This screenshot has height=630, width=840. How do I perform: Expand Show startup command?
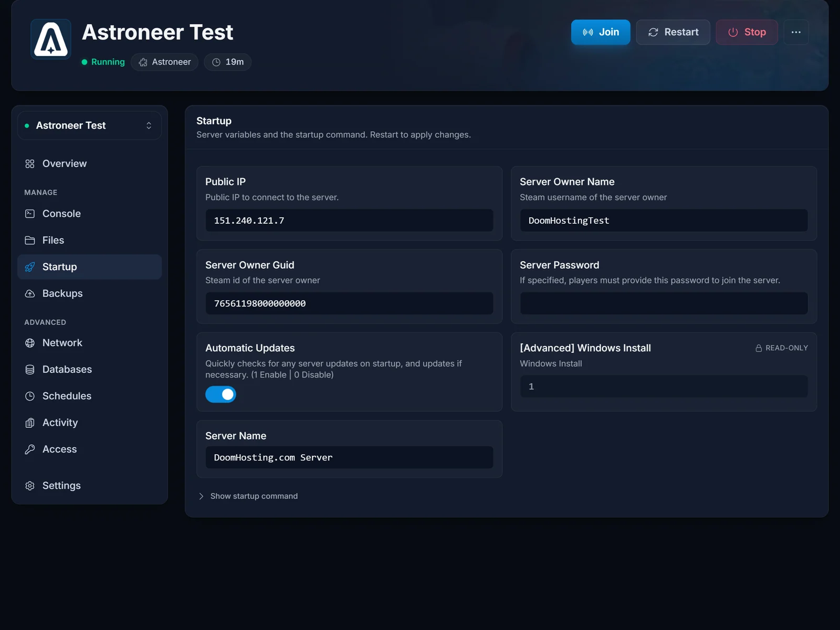point(248,496)
